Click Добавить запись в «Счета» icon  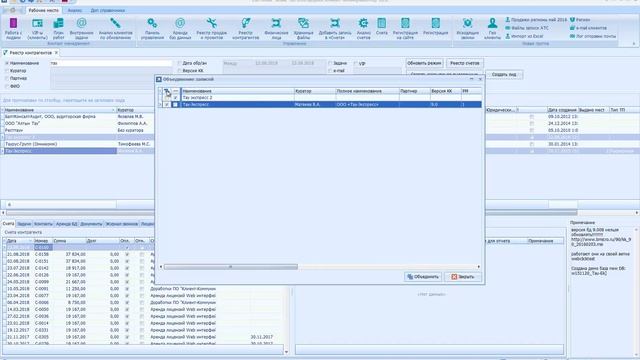(335, 28)
